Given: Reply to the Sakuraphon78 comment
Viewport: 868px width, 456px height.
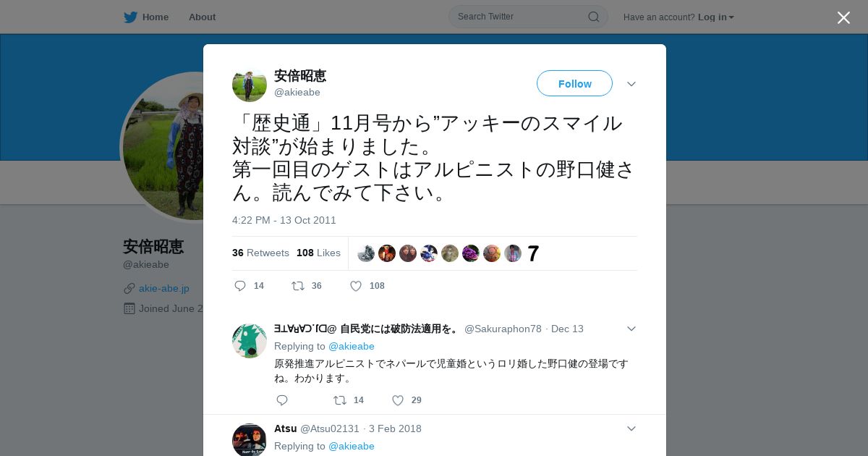Looking at the screenshot, I should click(x=282, y=400).
